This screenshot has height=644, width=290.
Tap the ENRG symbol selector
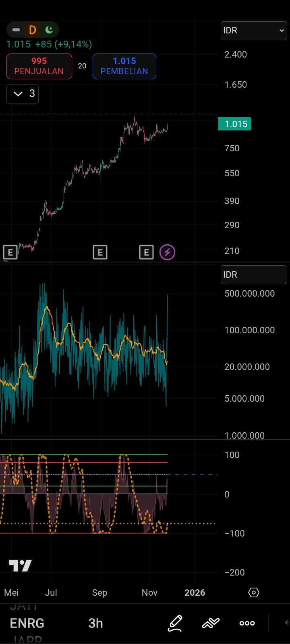(27, 623)
